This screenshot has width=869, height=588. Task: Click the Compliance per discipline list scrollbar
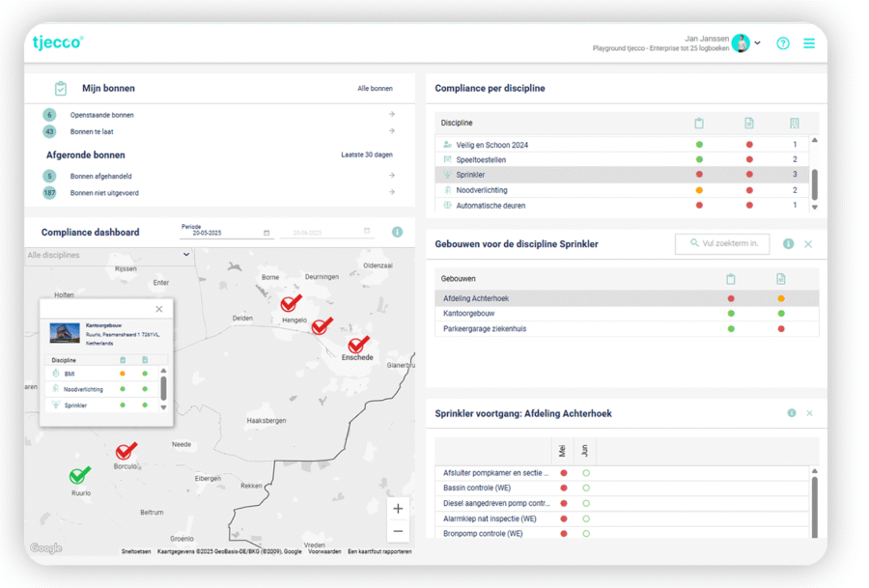click(x=815, y=184)
